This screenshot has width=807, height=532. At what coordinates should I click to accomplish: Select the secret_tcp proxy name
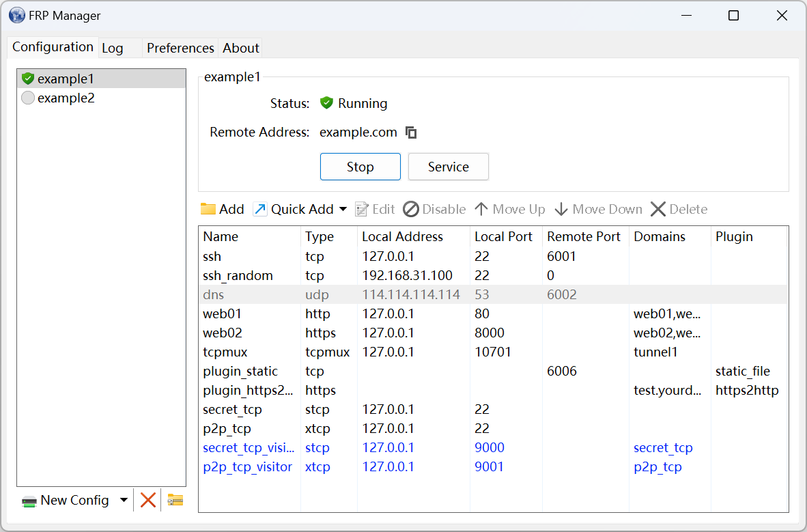coord(232,410)
